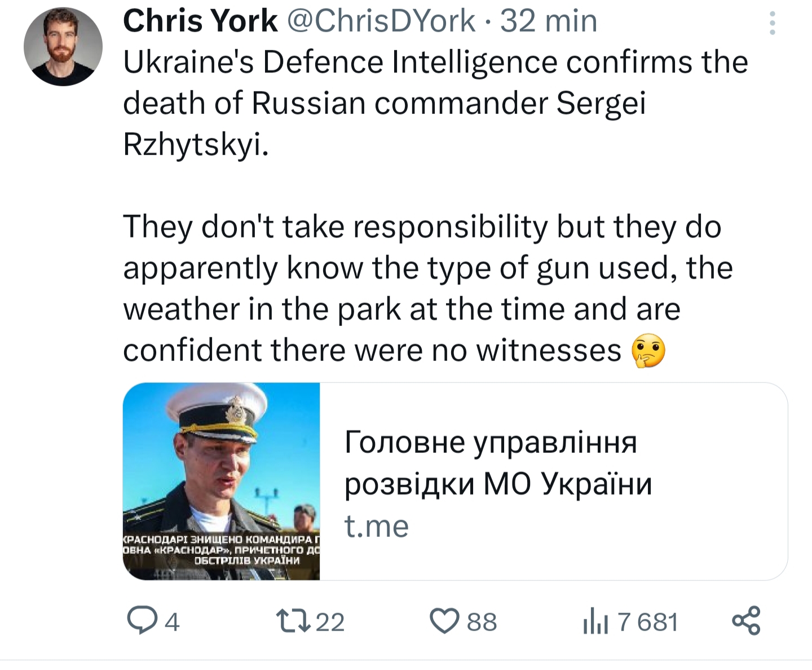Like the tweet with the heart icon
Image resolution: width=812 pixels, height=670 pixels.
point(445,621)
